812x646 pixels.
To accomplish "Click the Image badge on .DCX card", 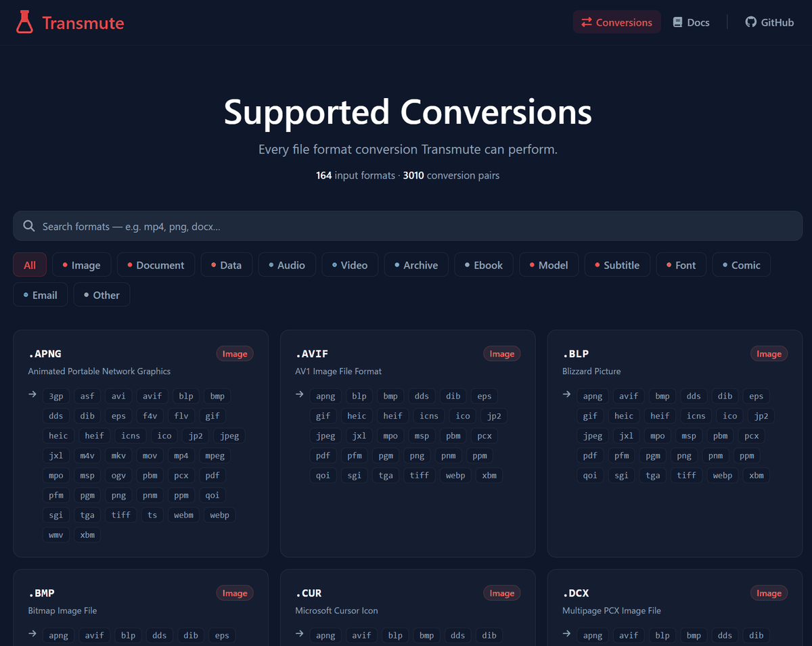I will 769,593.
